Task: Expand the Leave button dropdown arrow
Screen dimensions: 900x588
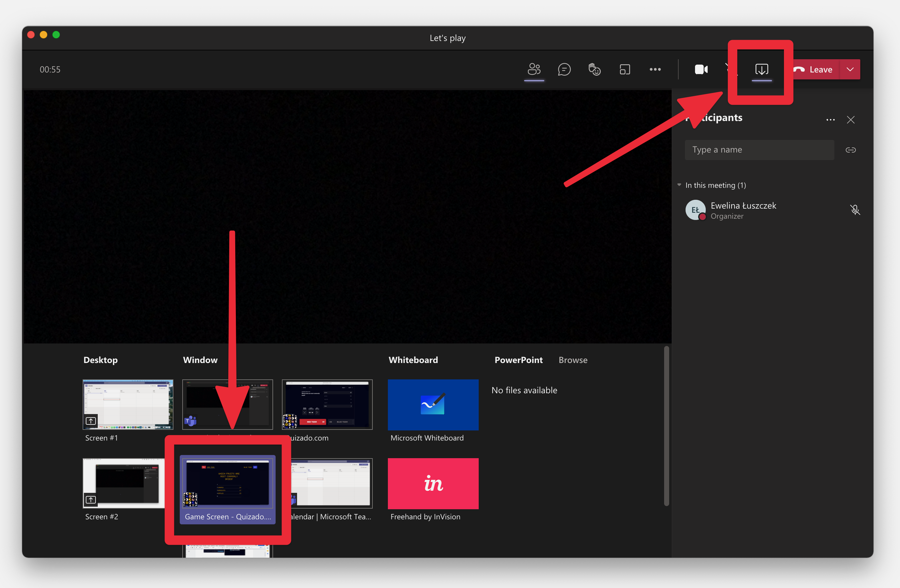Action: click(x=850, y=70)
